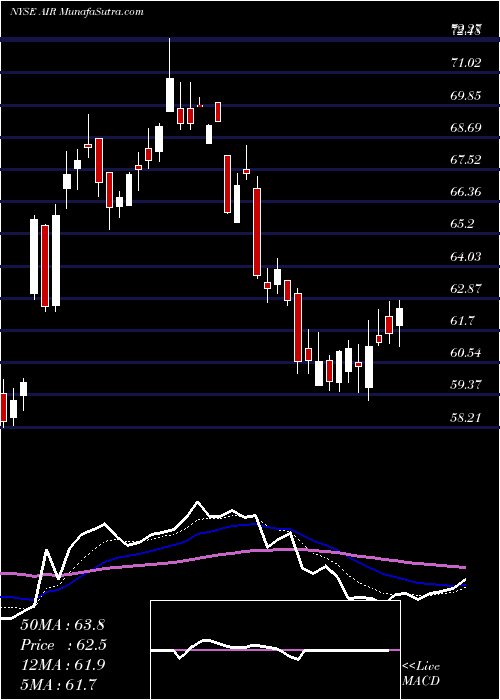Image resolution: width=500 pixels, height=700 pixels.
Task: Click the 59.37 price axis label
Action: tap(466, 385)
